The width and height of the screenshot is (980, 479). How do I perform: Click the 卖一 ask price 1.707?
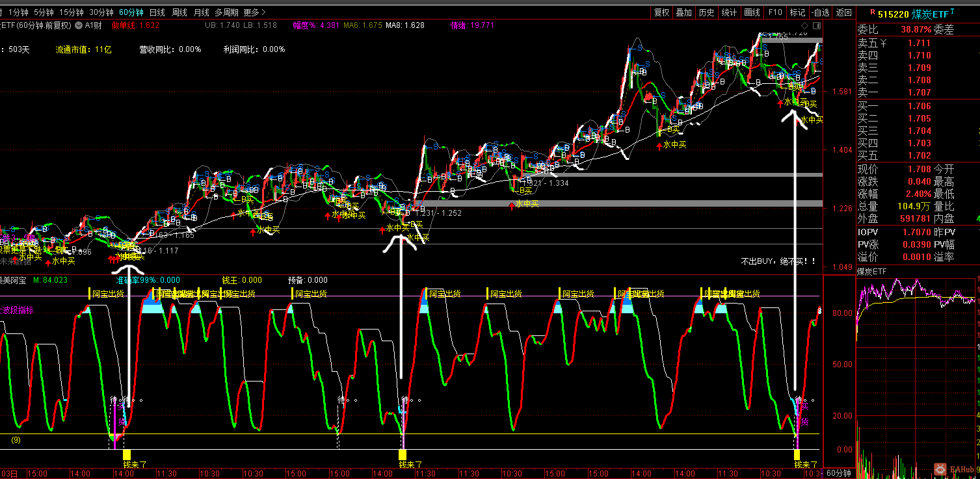(919, 93)
